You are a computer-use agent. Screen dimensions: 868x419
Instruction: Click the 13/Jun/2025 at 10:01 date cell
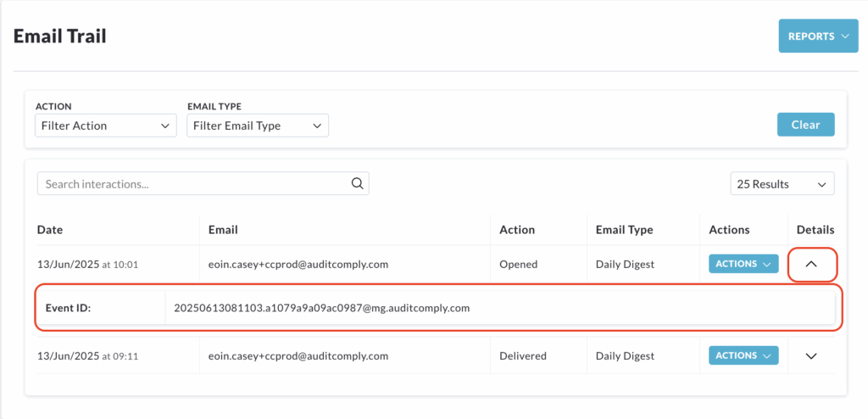[x=87, y=265]
